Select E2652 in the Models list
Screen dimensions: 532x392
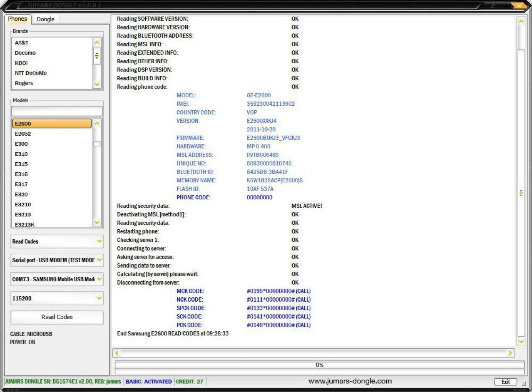coord(23,134)
